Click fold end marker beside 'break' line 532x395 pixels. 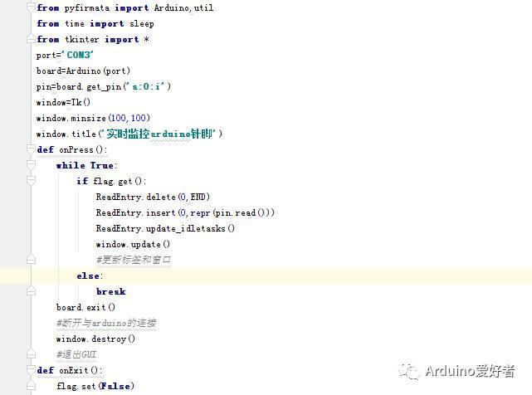tap(31, 291)
